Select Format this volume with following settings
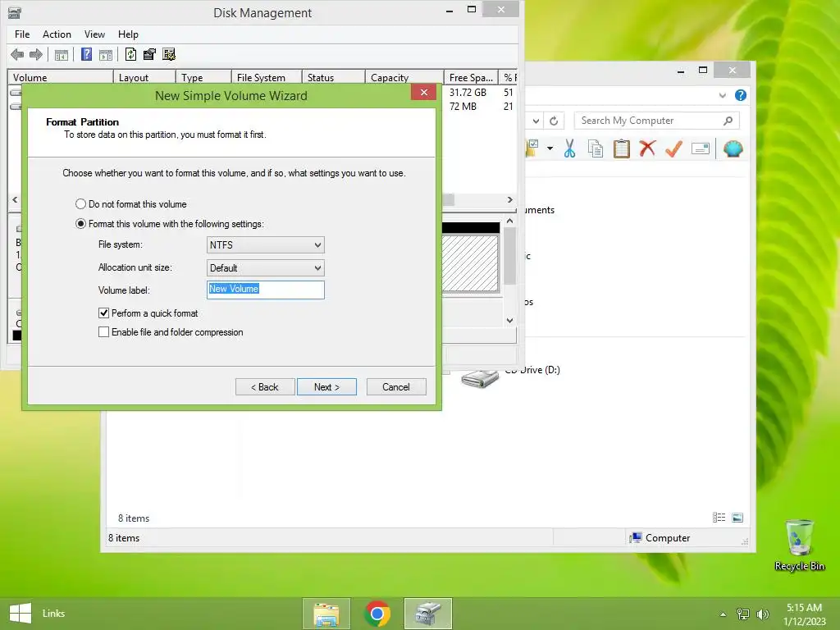 80,224
